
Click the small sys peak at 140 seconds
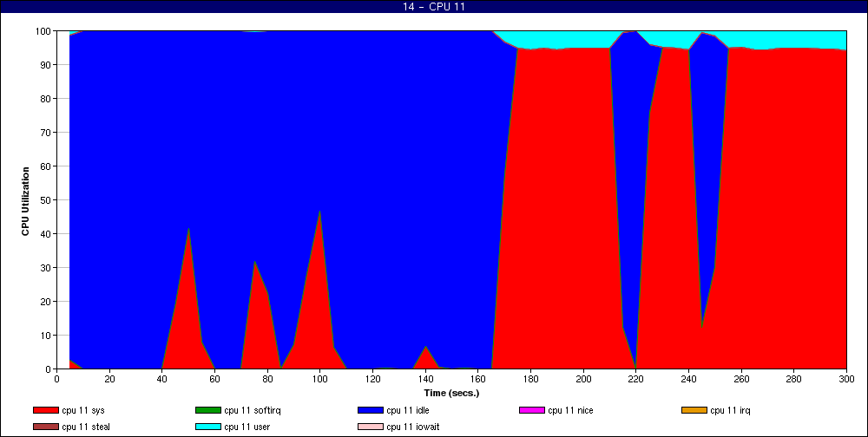tap(425, 348)
